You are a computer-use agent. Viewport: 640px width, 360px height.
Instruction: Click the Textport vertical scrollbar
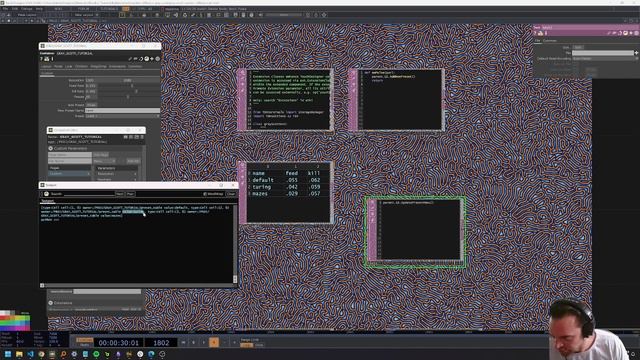pos(235,243)
